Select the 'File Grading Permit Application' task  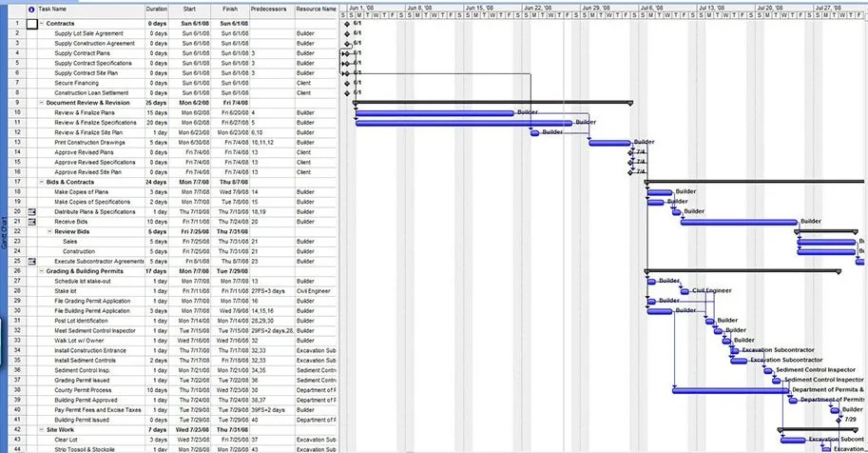(92, 301)
